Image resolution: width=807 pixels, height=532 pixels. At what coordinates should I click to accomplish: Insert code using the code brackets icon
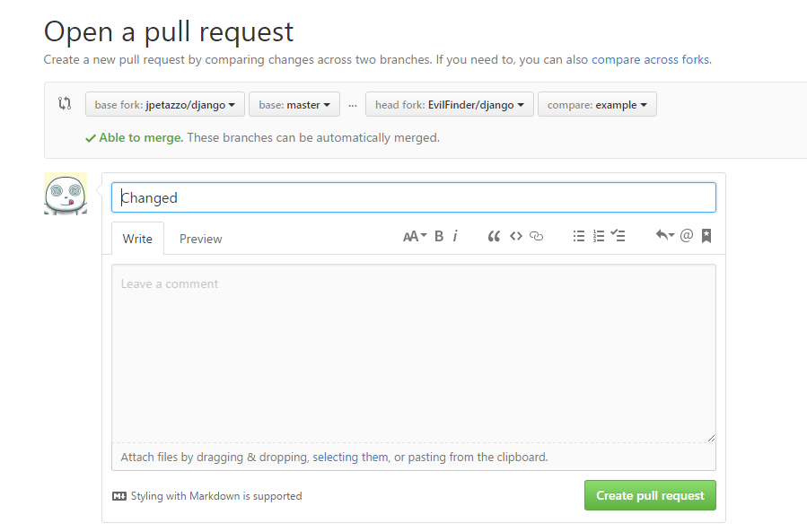pyautogui.click(x=516, y=236)
